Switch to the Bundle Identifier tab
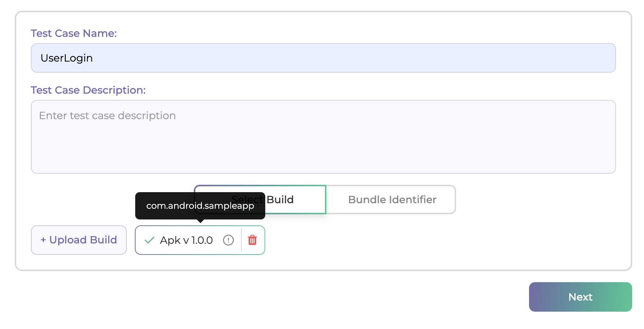The width and height of the screenshot is (644, 329). click(392, 200)
